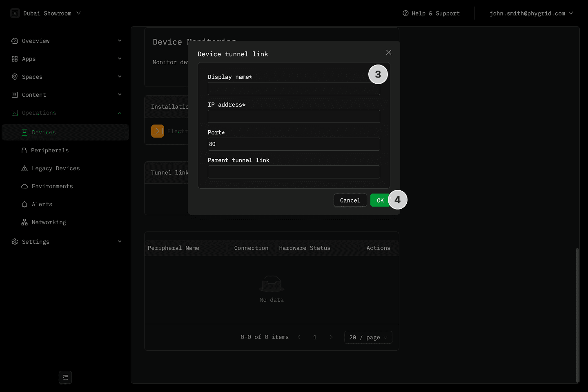Focus the Display name input field
Viewport: 588px width, 392px height.
click(x=294, y=89)
